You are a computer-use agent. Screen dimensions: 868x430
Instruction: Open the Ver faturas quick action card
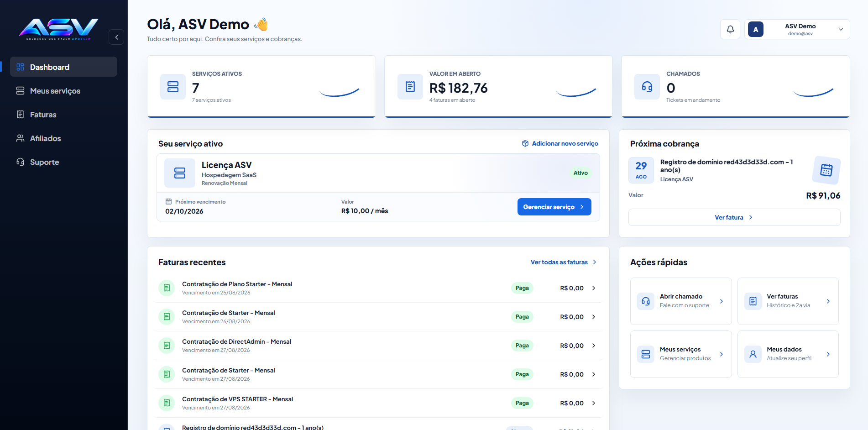click(x=788, y=301)
